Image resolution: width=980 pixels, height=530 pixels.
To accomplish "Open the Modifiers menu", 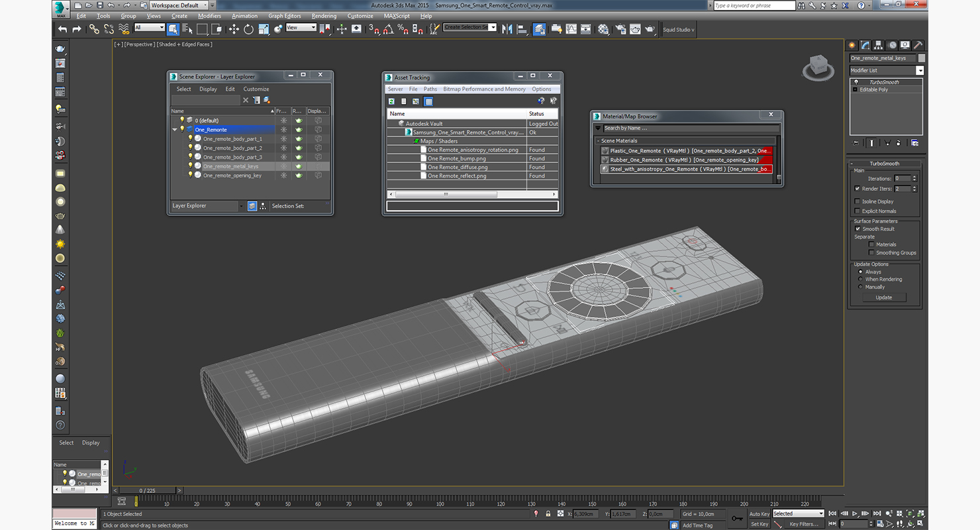I will click(x=209, y=16).
